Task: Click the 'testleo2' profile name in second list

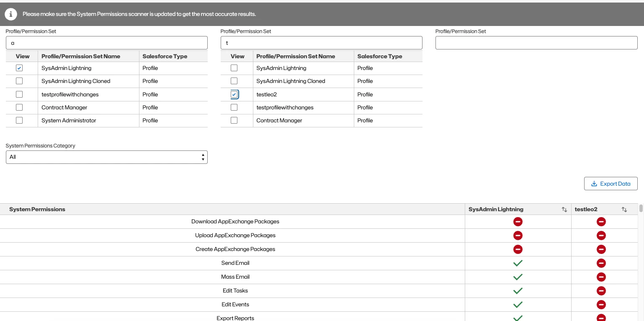Action: [267, 95]
